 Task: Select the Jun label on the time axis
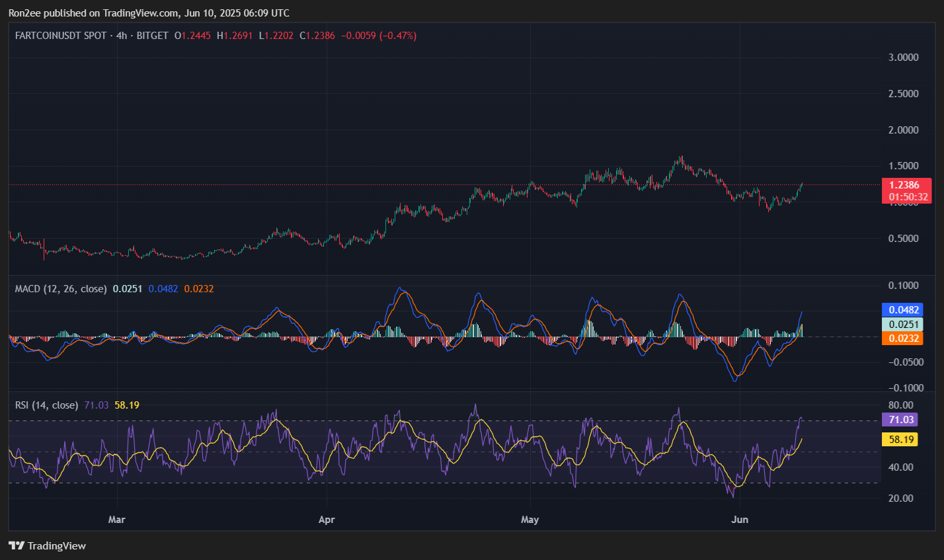click(x=740, y=520)
